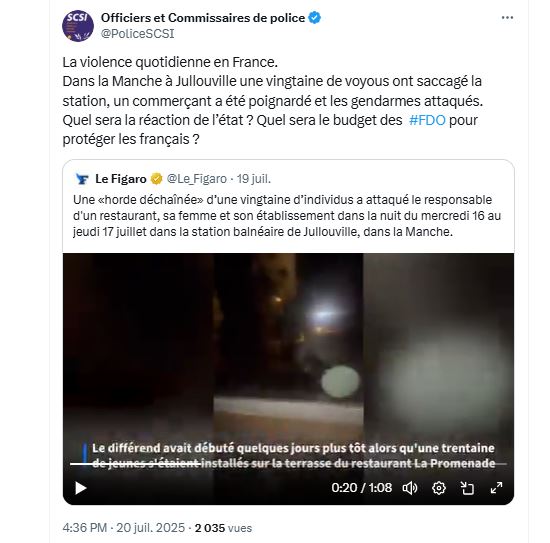Open the quoted Le Figaro tweet text

287,216
